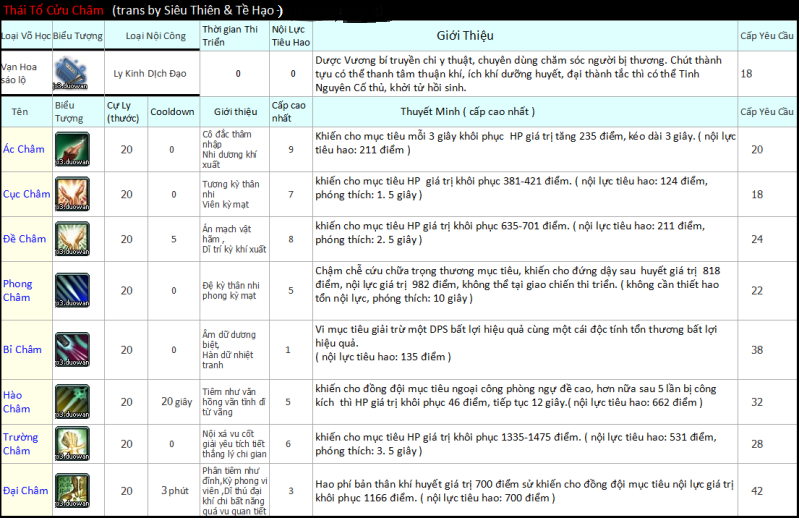
Task: Open the Ác Châm skill name link
Action: click(x=22, y=149)
